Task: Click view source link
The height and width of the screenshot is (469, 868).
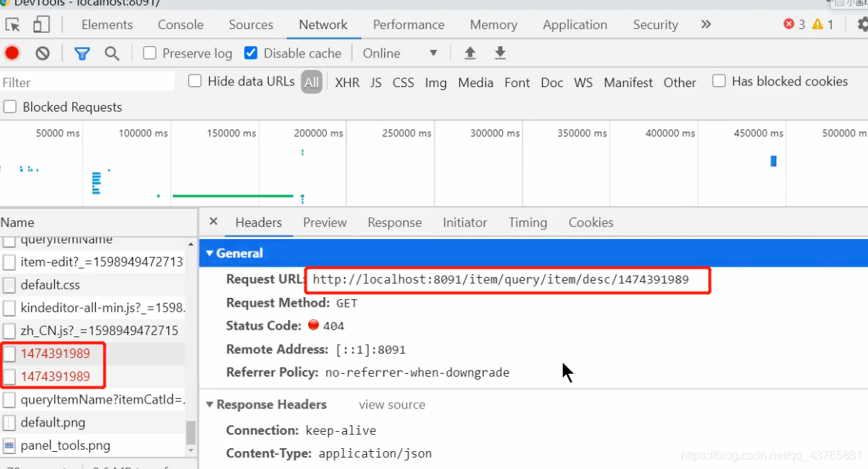Action: (x=392, y=405)
